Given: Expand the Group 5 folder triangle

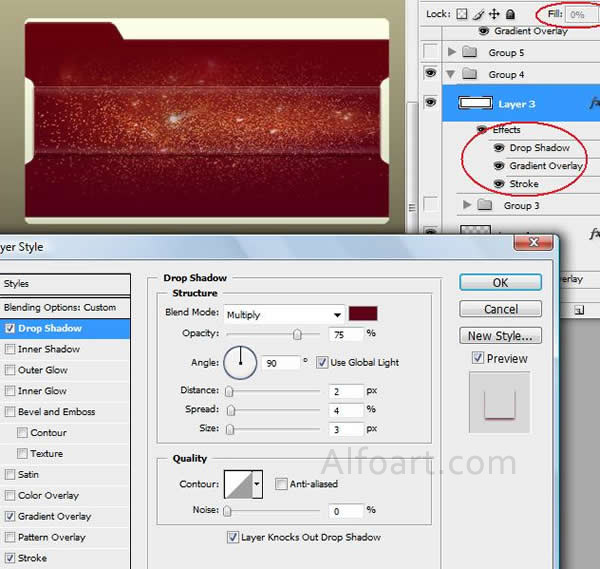Looking at the screenshot, I should click(x=452, y=51).
